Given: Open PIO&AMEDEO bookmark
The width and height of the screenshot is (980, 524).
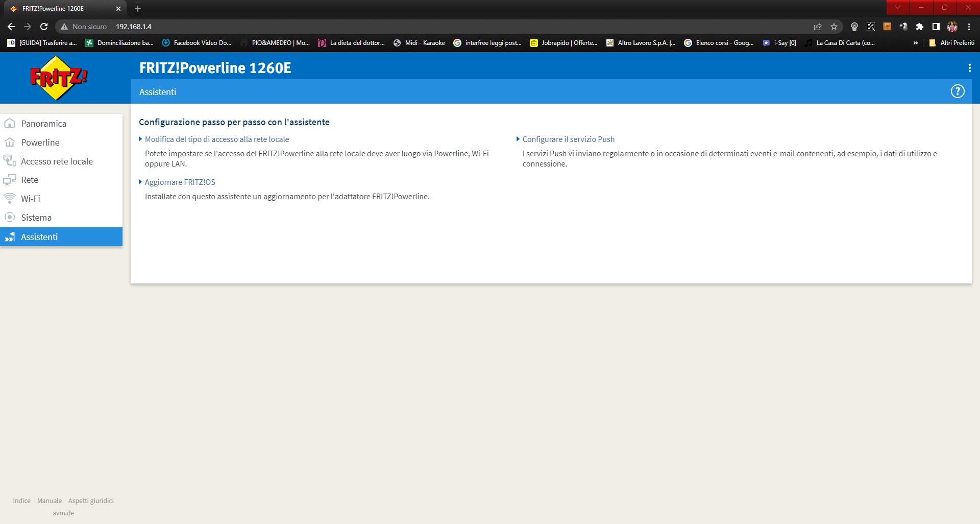Looking at the screenshot, I should click(x=275, y=43).
